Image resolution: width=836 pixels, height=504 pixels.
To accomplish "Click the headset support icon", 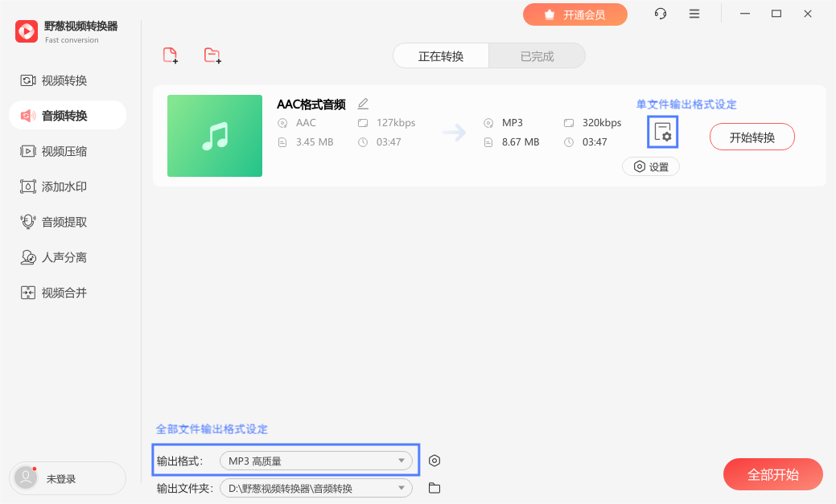I will (660, 14).
